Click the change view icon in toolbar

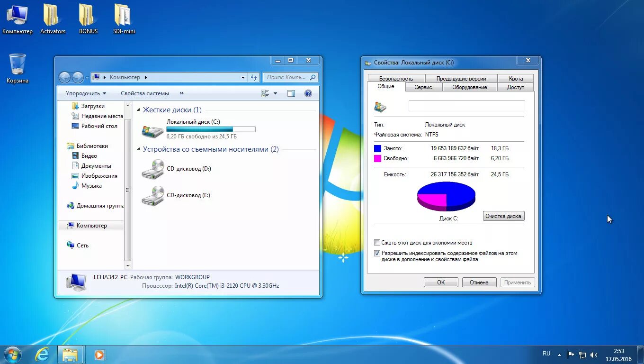tap(265, 93)
